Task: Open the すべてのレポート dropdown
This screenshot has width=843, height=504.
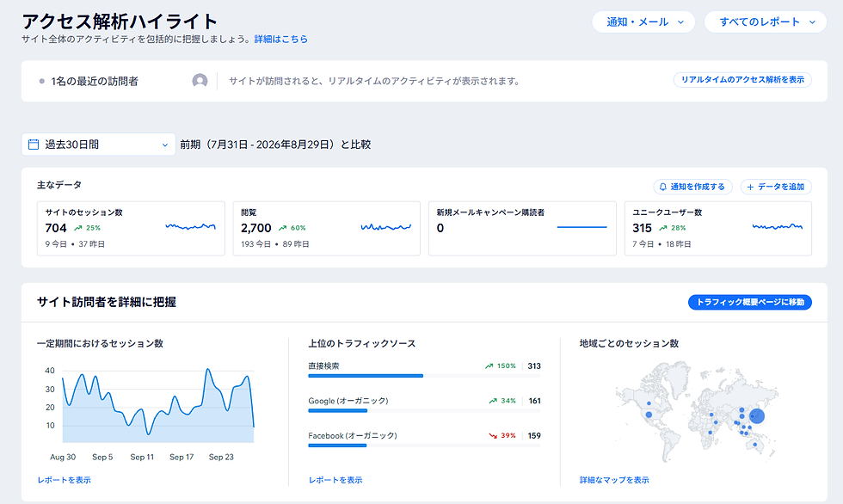Action: click(x=765, y=22)
